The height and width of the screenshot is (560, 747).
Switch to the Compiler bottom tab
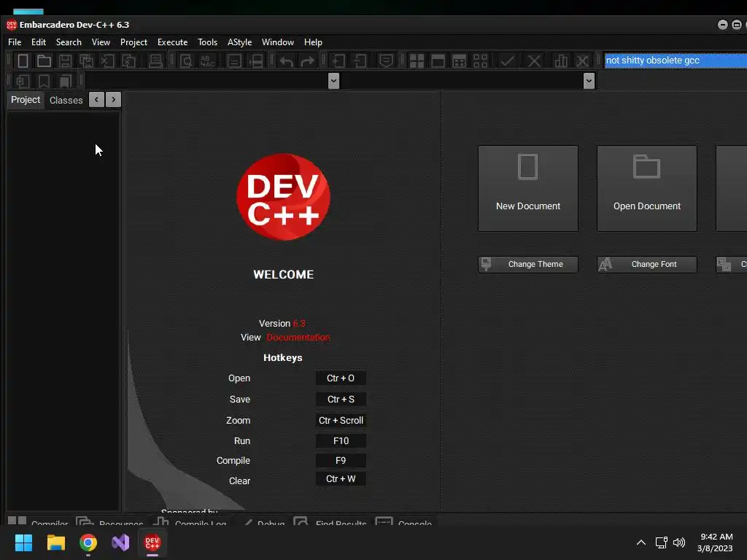click(x=38, y=521)
